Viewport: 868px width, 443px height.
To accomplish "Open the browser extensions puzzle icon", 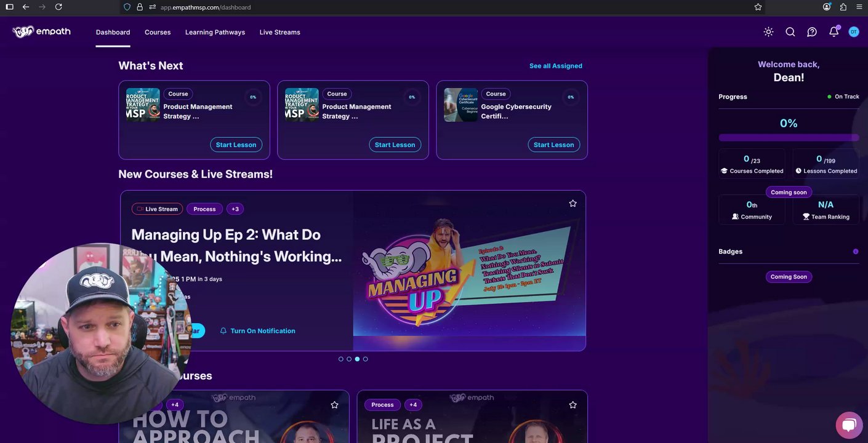I will coord(843,7).
